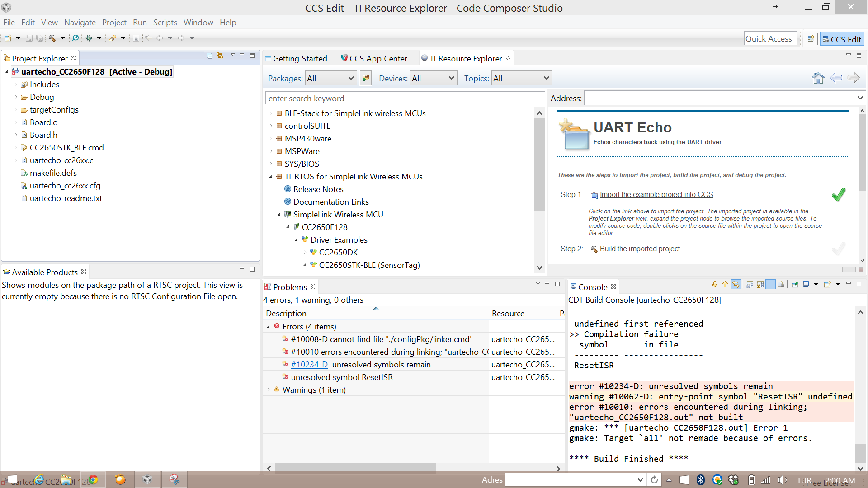
Task: Switch to the CCS App Center tab
Action: pyautogui.click(x=374, y=59)
